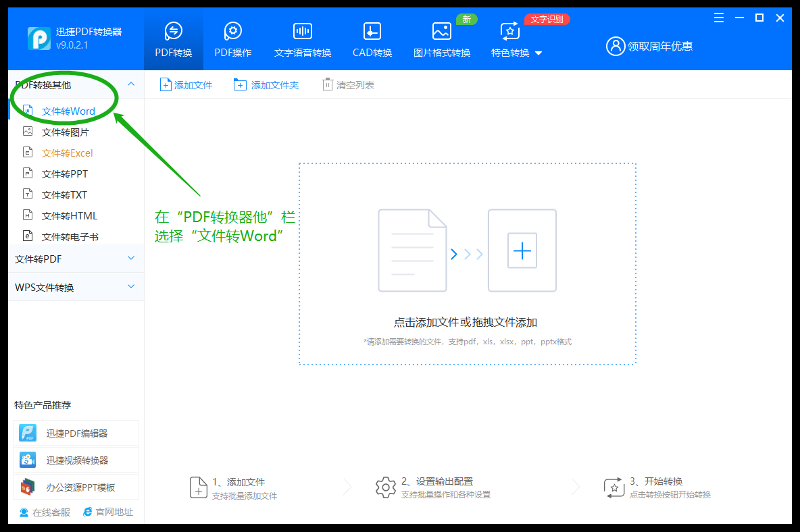
Task: Click the file drop zone to add files
Action: (x=467, y=263)
